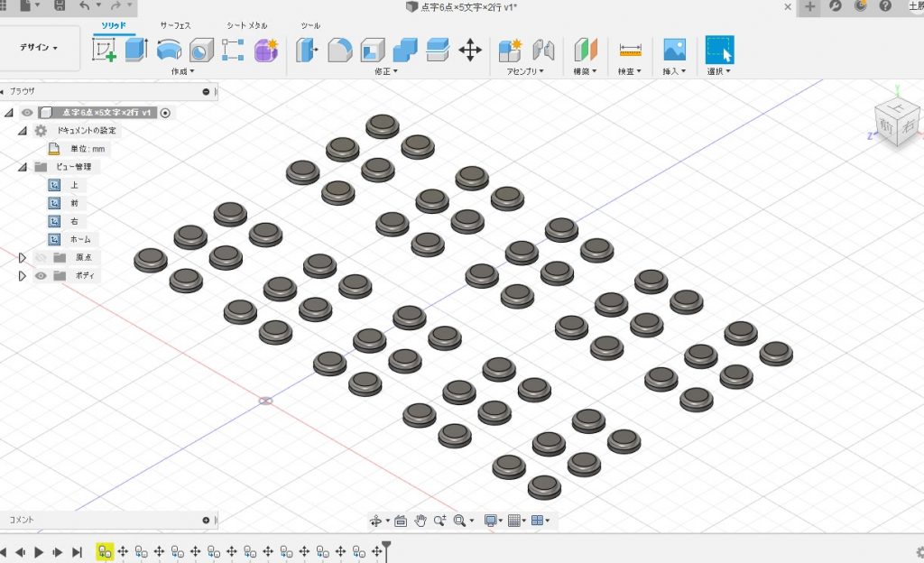Image resolution: width=924 pixels, height=563 pixels.
Task: Activate root component radio button
Action: coord(166,113)
